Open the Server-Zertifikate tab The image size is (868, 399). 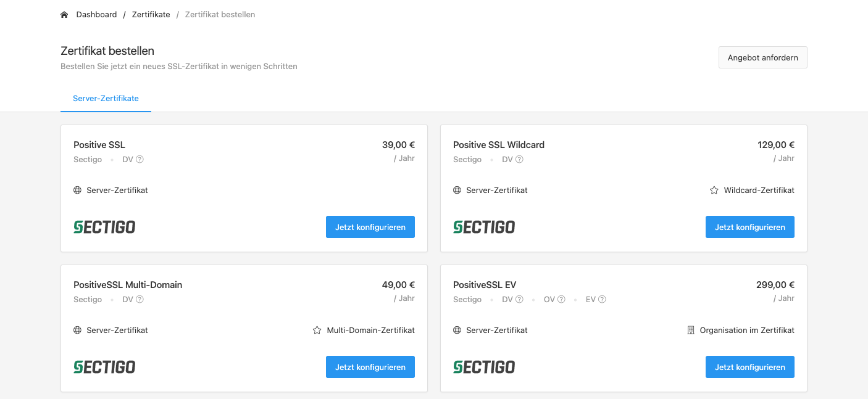coord(106,99)
